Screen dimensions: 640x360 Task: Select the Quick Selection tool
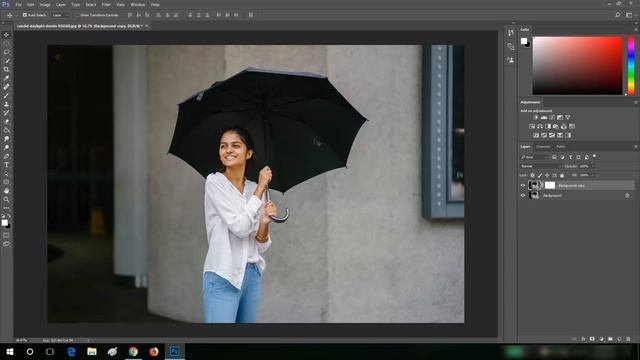click(6, 61)
